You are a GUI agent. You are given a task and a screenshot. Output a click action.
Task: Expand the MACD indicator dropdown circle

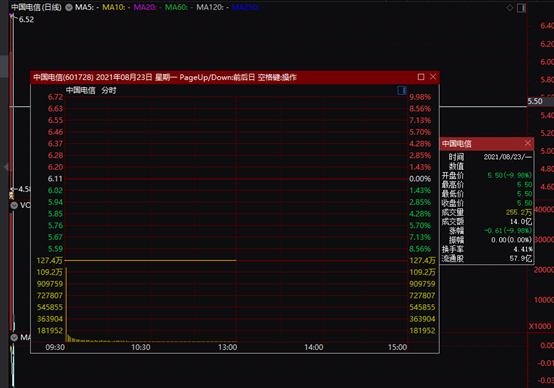tap(14, 337)
